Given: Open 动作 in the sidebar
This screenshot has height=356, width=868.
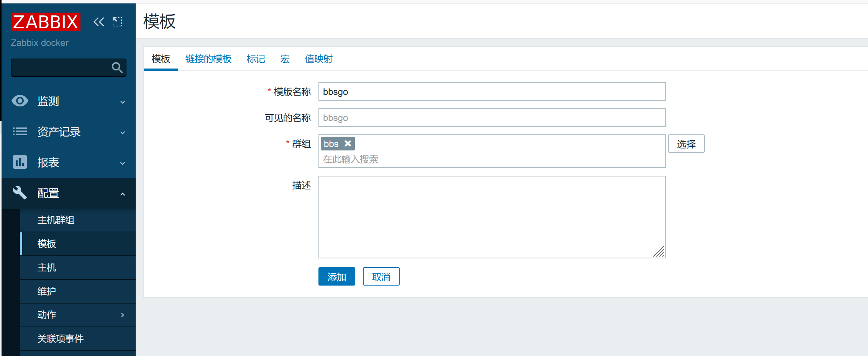Looking at the screenshot, I should tap(78, 315).
